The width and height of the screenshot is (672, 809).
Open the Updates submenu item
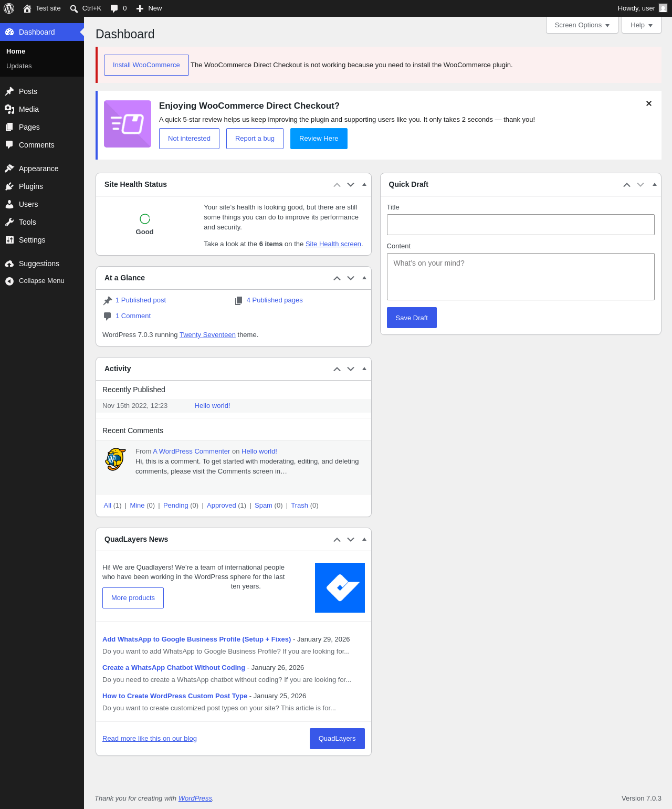(19, 66)
